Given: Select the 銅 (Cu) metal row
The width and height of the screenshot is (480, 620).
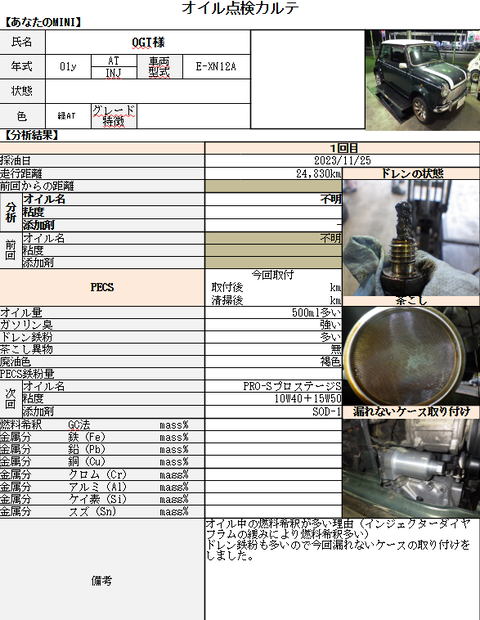Looking at the screenshot, I should click(102, 462).
